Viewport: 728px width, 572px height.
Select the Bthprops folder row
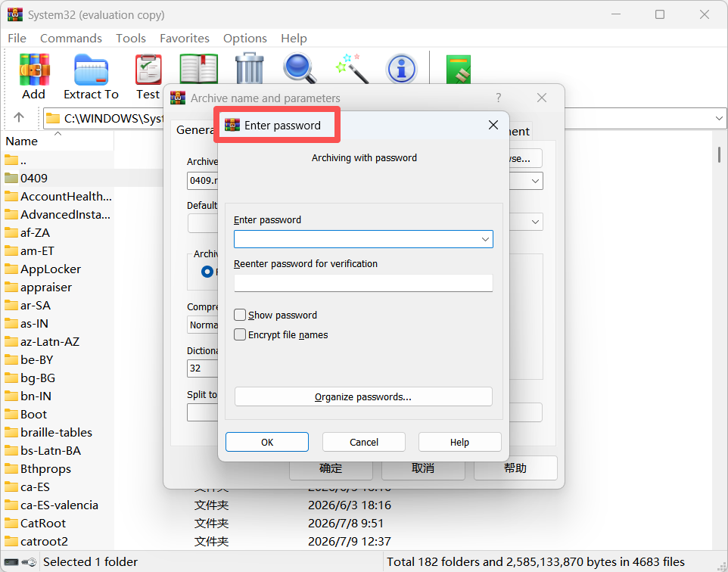(58, 468)
